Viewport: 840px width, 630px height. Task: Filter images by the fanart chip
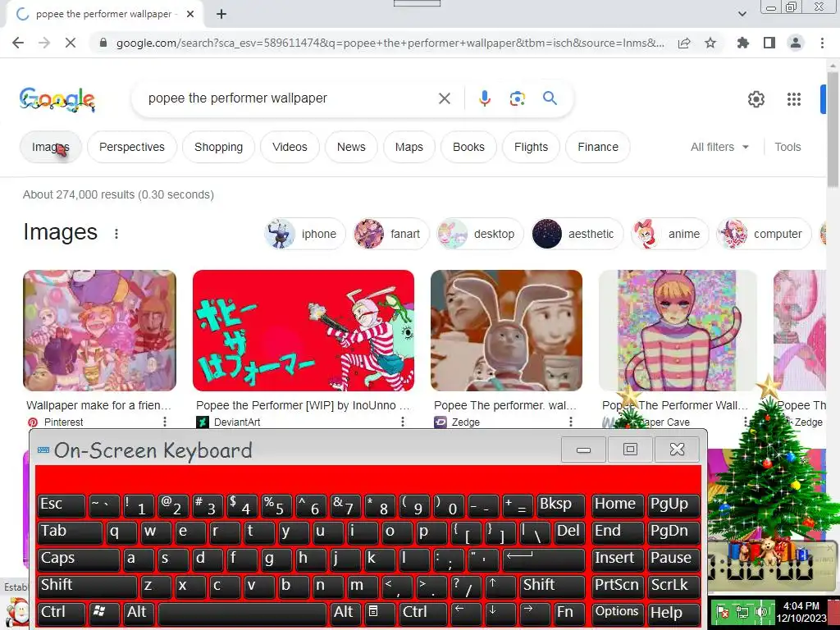391,234
